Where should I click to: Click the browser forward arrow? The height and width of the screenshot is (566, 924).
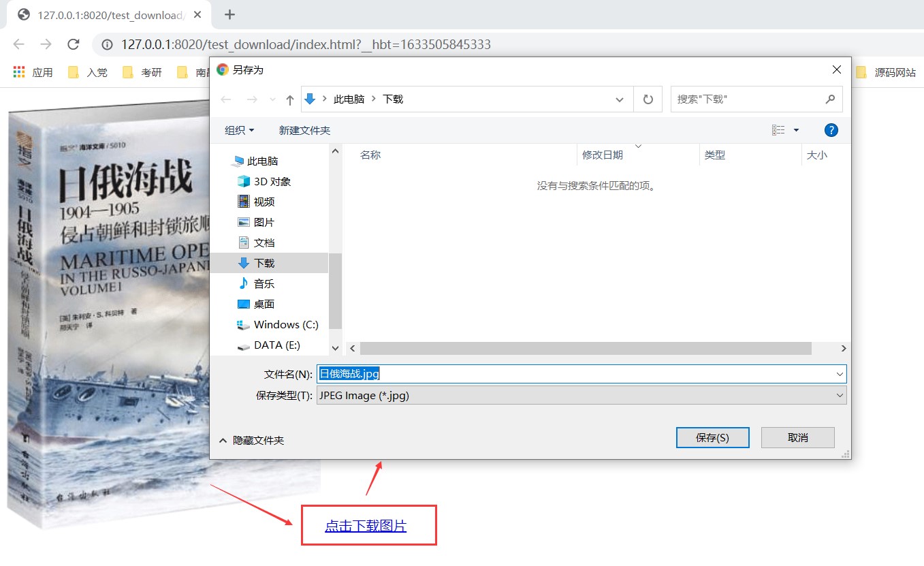[46, 44]
